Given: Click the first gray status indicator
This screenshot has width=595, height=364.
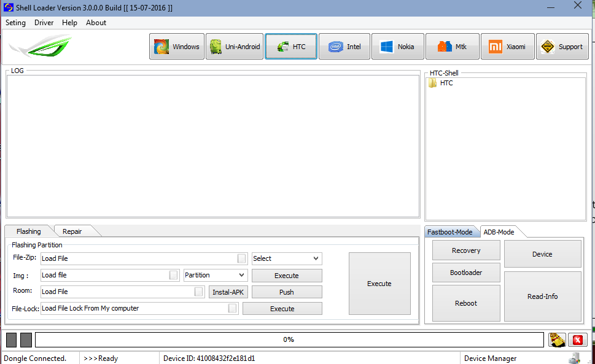Looking at the screenshot, I should 12,339.
